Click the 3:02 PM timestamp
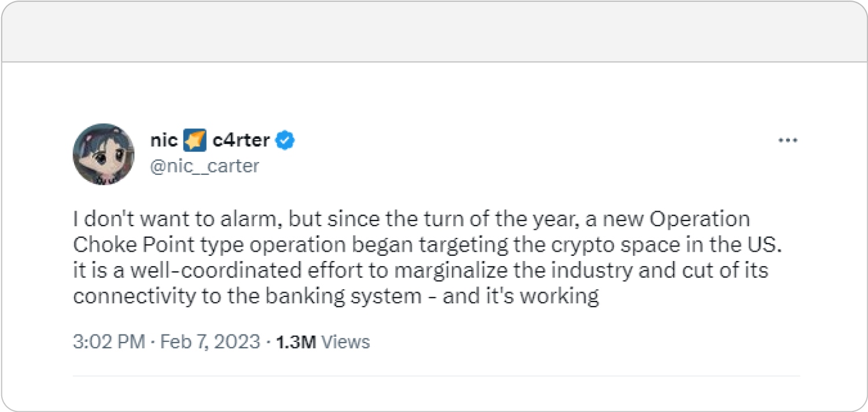This screenshot has width=868, height=412. pos(109,341)
